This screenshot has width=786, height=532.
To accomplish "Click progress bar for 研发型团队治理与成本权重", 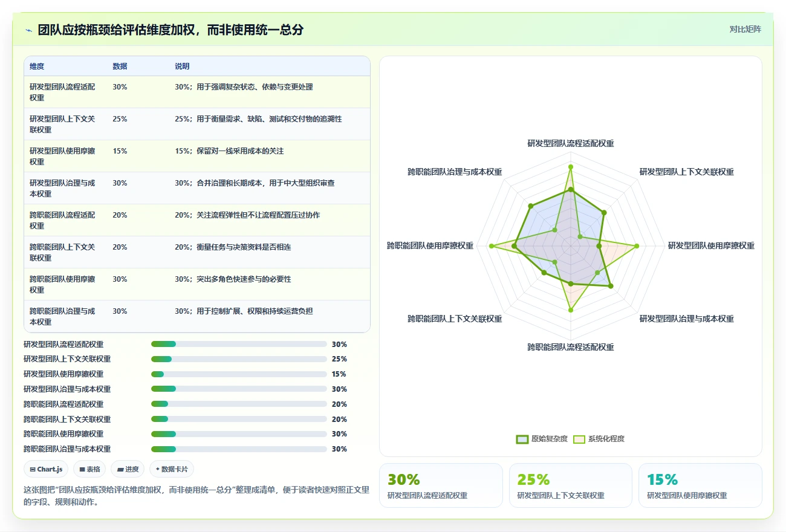I will (x=239, y=389).
